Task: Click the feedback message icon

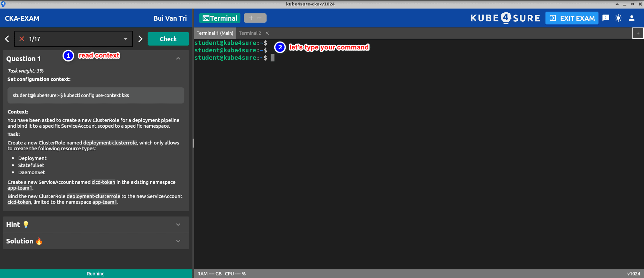Action: 606,18
